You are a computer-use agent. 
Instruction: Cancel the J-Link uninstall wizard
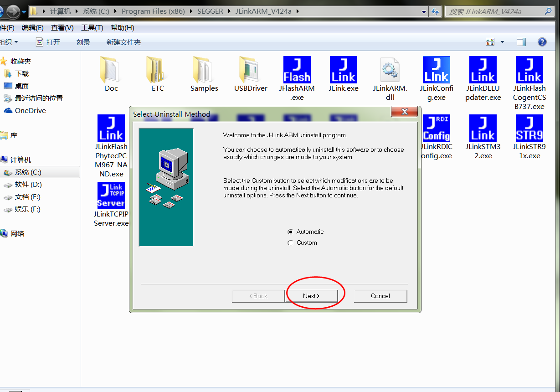(380, 296)
